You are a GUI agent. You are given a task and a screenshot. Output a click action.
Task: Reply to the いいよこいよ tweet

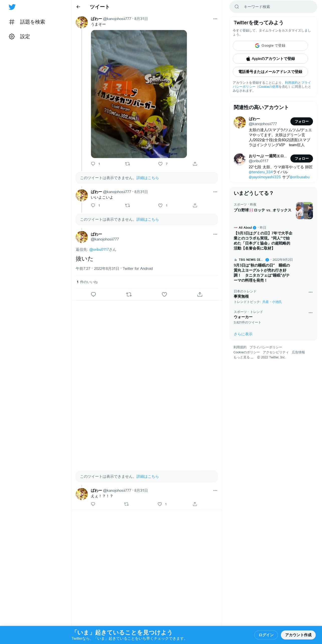click(93, 205)
